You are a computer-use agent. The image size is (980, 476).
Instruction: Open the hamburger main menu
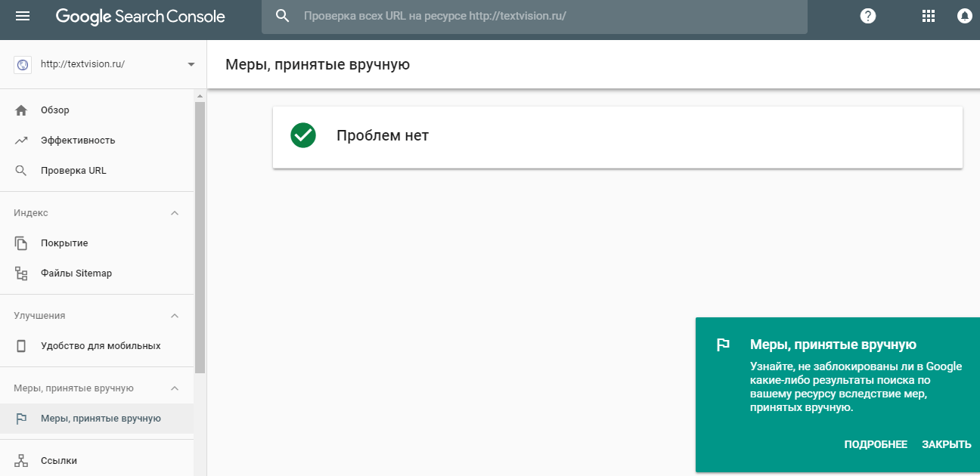click(x=23, y=16)
